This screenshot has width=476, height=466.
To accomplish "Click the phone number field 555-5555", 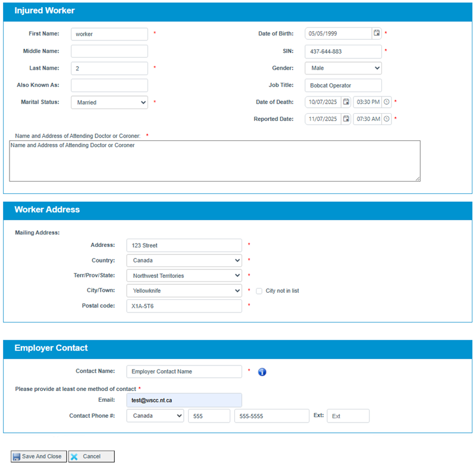I will (x=272, y=416).
